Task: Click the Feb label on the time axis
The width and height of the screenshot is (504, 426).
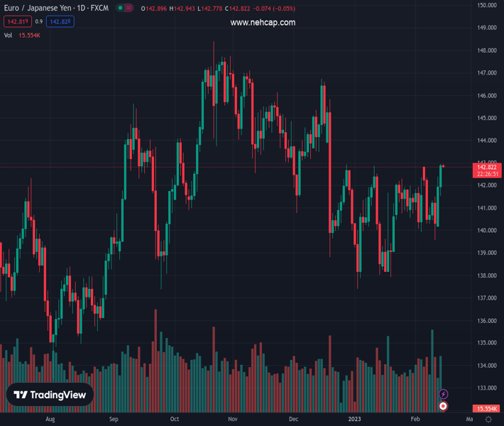Action: tap(415, 420)
